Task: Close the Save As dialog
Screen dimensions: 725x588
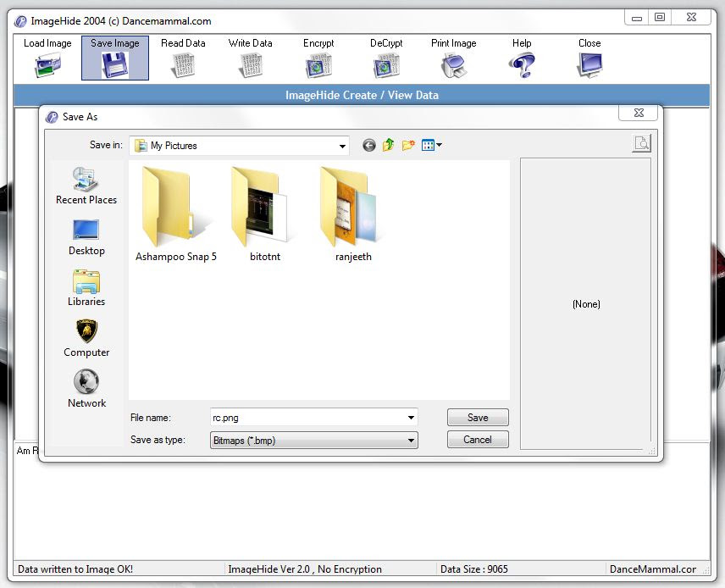Action: [x=639, y=113]
